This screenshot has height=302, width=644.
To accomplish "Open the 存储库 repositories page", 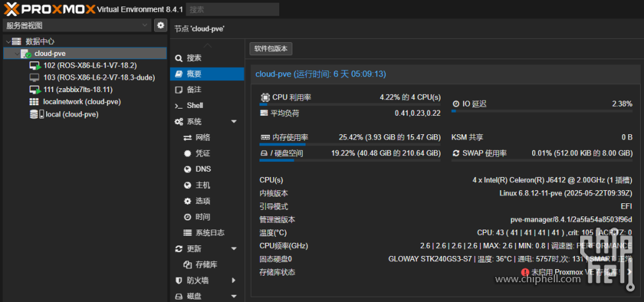I will pyautogui.click(x=207, y=264).
